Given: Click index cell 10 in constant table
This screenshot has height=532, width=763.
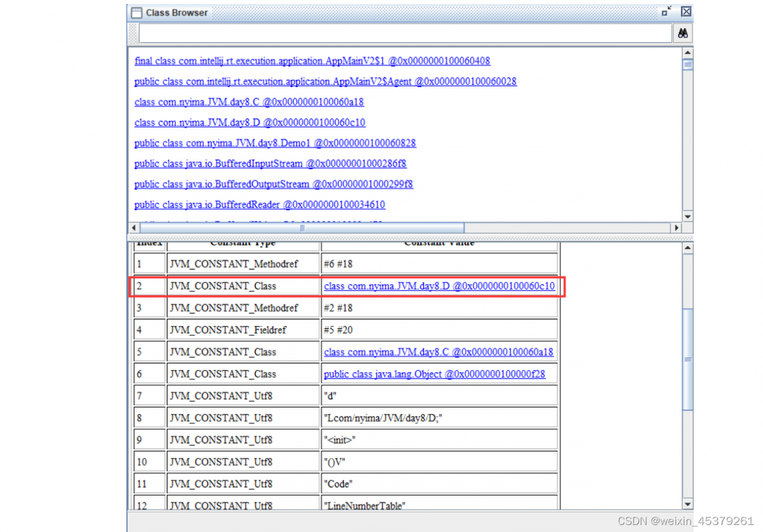Looking at the screenshot, I should tap(149, 462).
